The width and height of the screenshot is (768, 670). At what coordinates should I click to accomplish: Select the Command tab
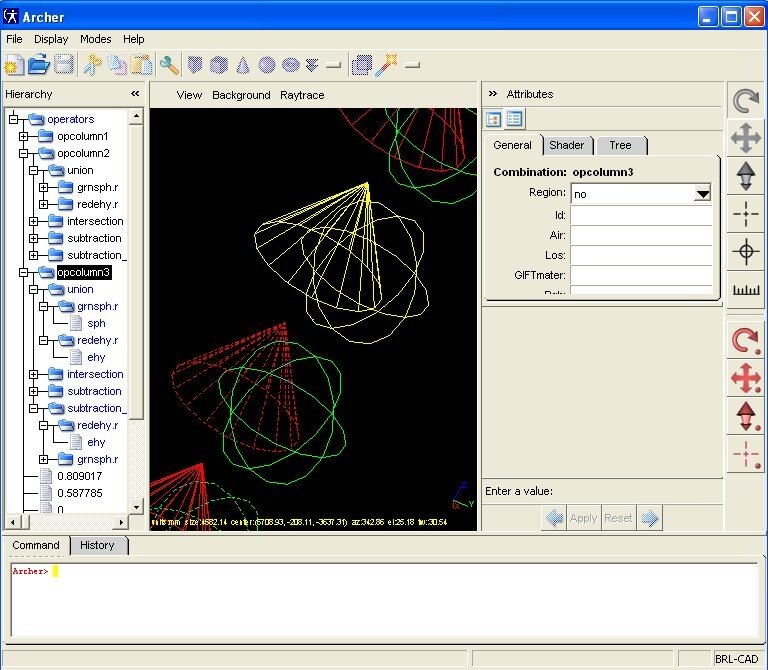point(36,545)
